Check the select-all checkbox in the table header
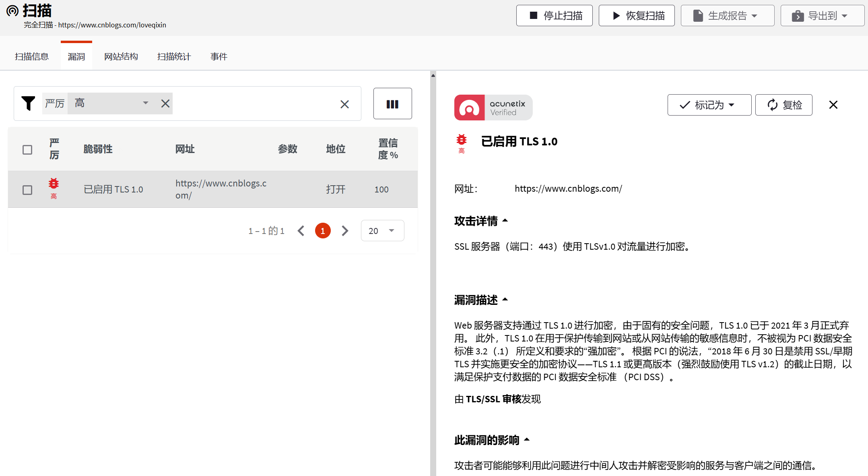The height and width of the screenshot is (476, 868). [x=27, y=149]
